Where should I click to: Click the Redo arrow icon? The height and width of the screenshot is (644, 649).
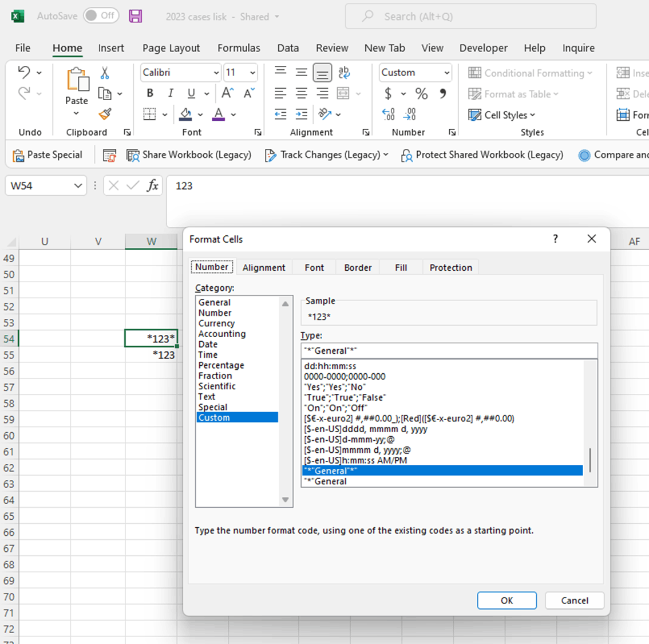pyautogui.click(x=24, y=93)
